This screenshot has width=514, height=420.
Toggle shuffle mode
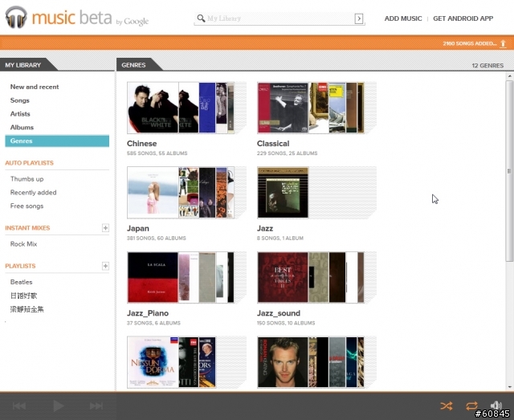[447, 406]
